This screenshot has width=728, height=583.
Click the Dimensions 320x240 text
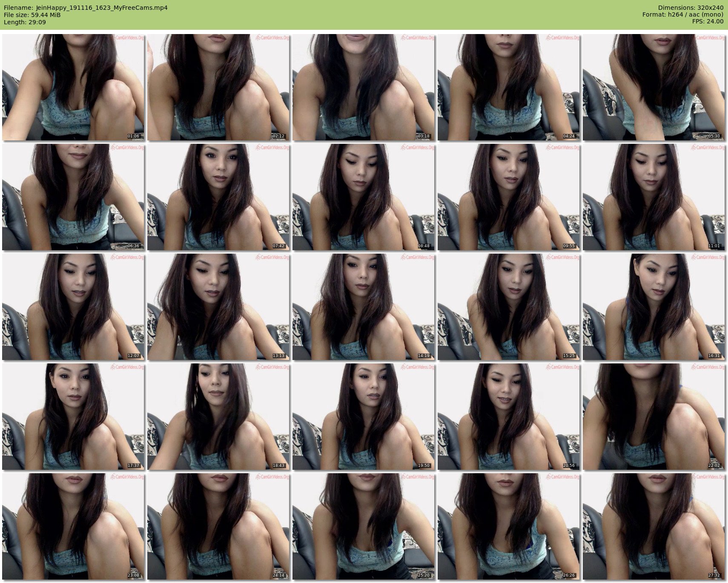click(x=691, y=8)
